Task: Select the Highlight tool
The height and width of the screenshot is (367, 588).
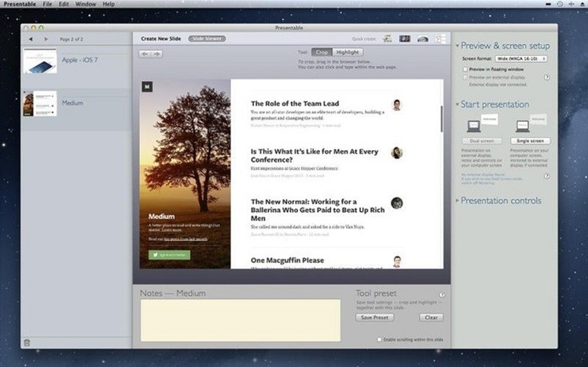Action: pos(347,52)
